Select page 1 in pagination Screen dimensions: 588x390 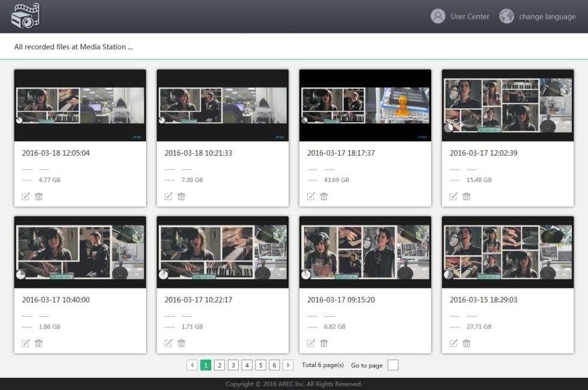point(206,365)
